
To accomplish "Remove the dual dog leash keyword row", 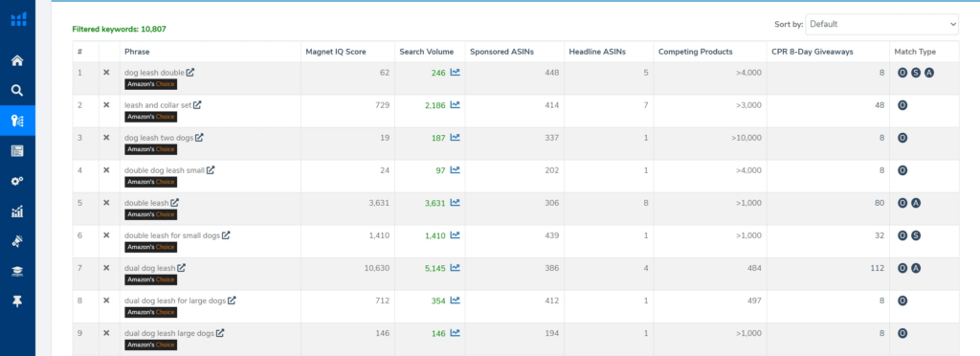I will pyautogui.click(x=106, y=267).
